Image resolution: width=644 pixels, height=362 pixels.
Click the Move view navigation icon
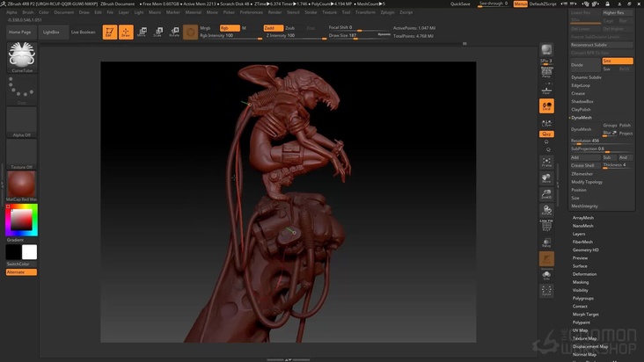[x=546, y=178]
